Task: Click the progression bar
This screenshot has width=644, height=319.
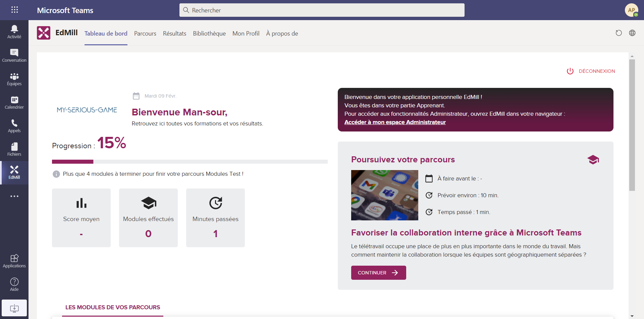Action: [x=190, y=162]
